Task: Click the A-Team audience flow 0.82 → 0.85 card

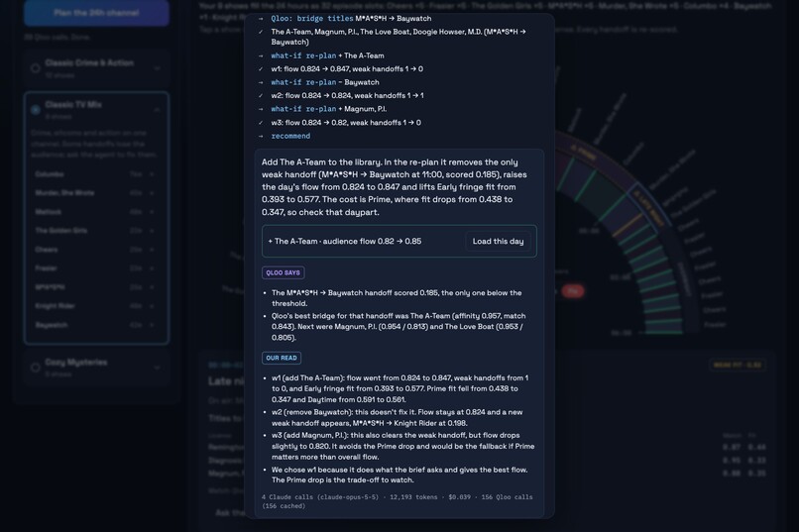Action: (399, 242)
